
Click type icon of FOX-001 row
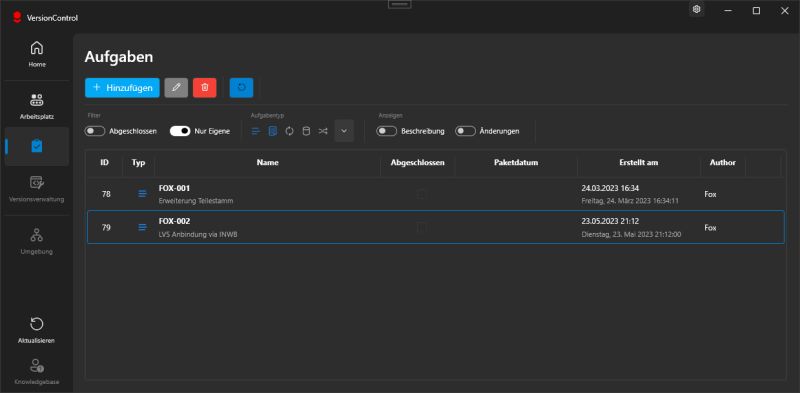(142, 194)
